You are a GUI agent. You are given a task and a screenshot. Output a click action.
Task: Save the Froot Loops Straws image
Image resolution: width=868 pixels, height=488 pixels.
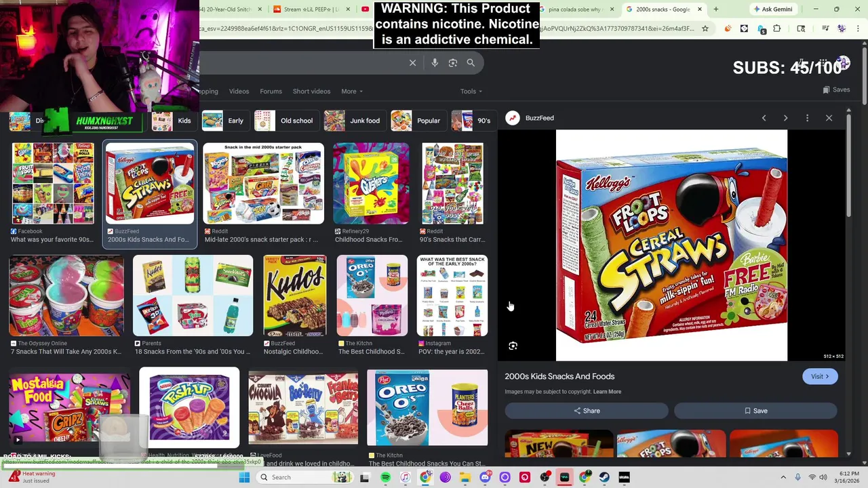[755, 411]
